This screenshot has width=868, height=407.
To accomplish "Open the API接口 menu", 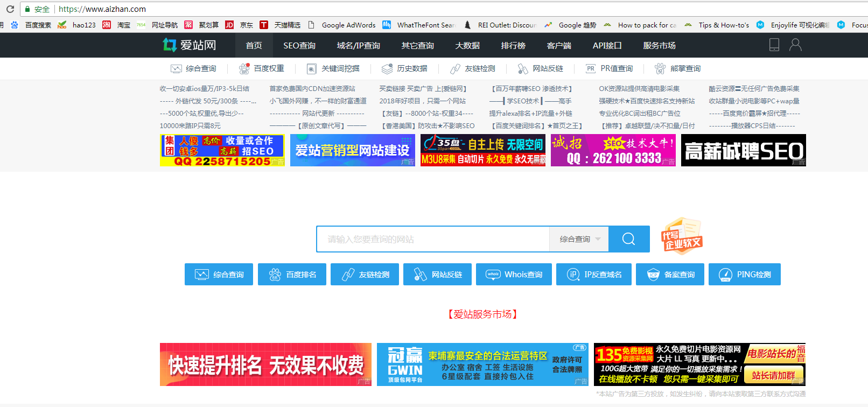I will (x=607, y=46).
